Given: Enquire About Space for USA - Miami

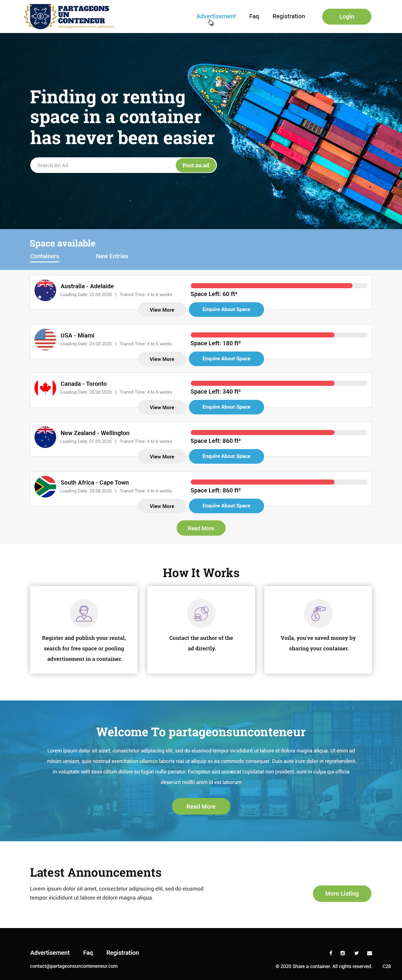Looking at the screenshot, I should tap(226, 358).
